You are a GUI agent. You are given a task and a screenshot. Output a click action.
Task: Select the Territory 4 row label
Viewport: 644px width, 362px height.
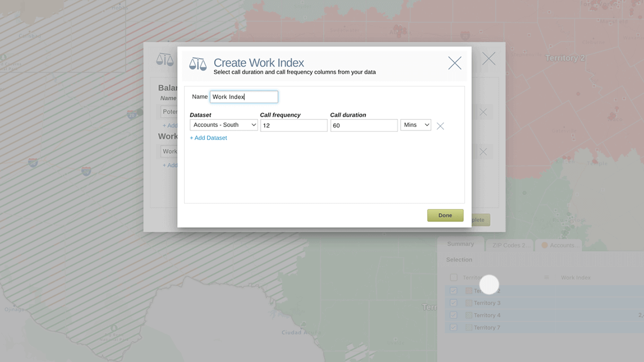point(487,315)
